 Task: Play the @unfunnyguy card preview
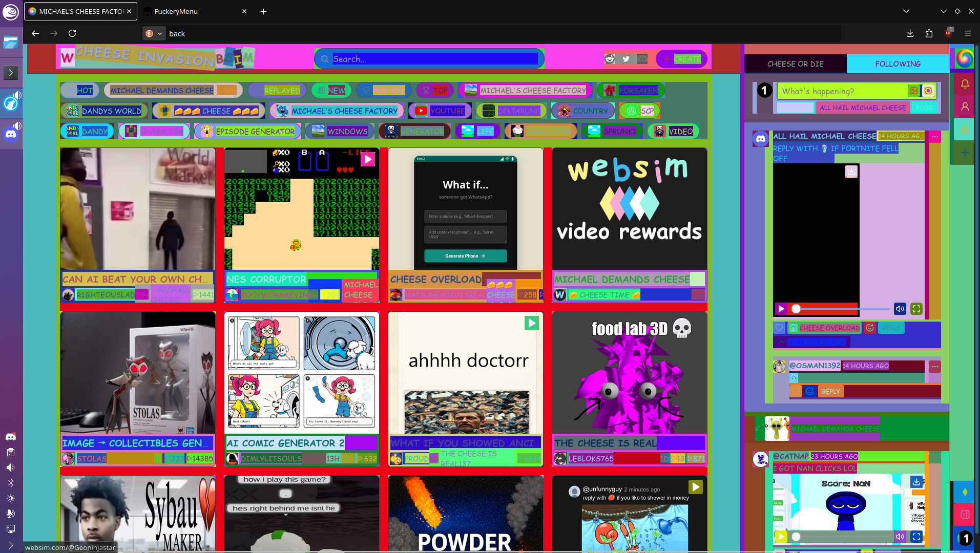click(x=696, y=487)
